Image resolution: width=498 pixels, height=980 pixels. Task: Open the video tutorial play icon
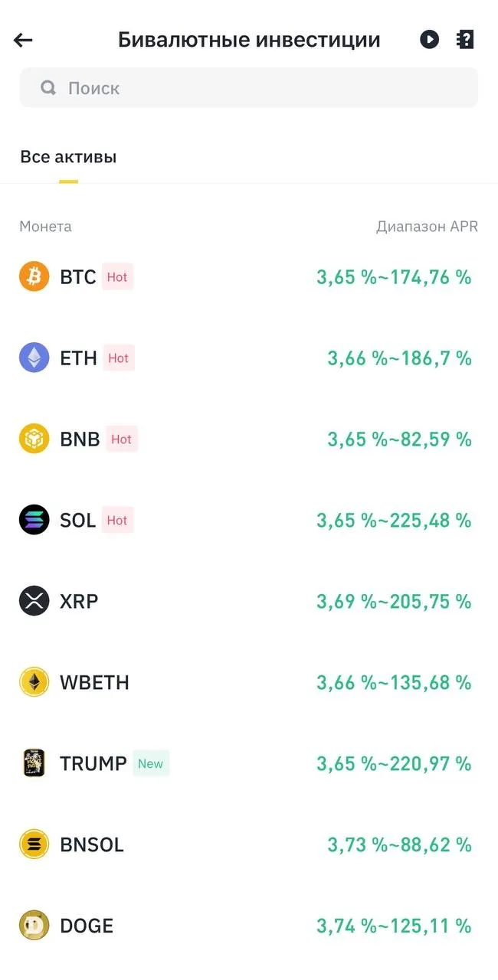tap(429, 40)
